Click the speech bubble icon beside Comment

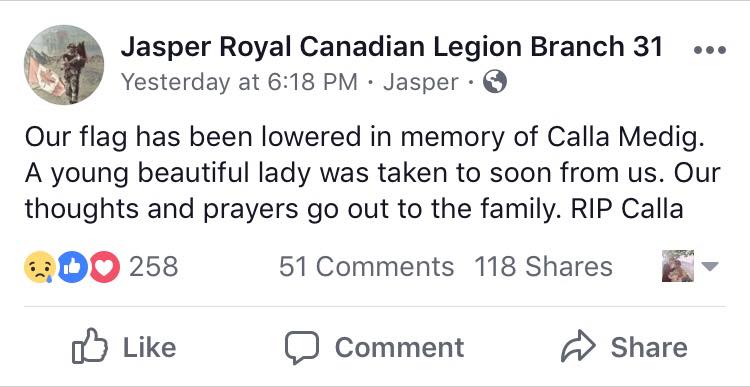pyautogui.click(x=302, y=347)
